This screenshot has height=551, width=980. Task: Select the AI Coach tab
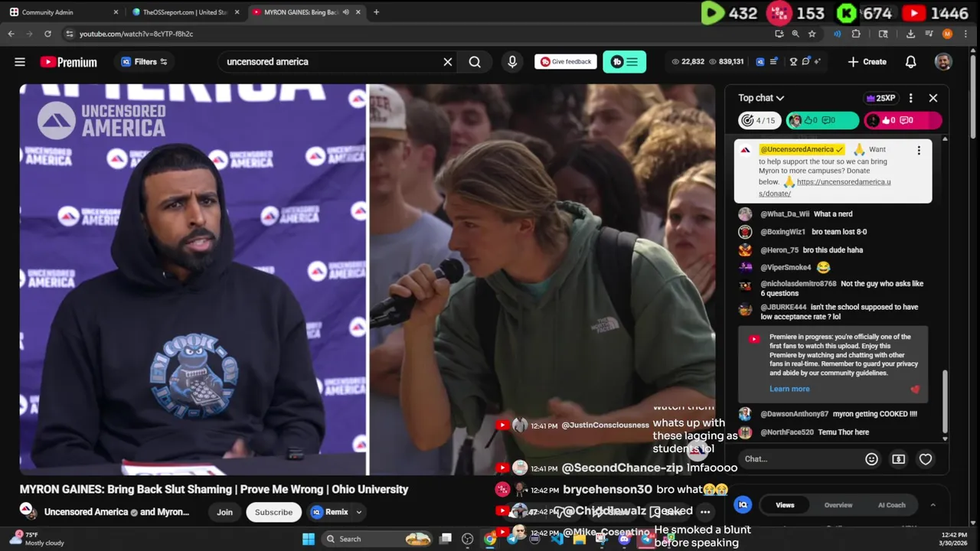click(x=891, y=505)
